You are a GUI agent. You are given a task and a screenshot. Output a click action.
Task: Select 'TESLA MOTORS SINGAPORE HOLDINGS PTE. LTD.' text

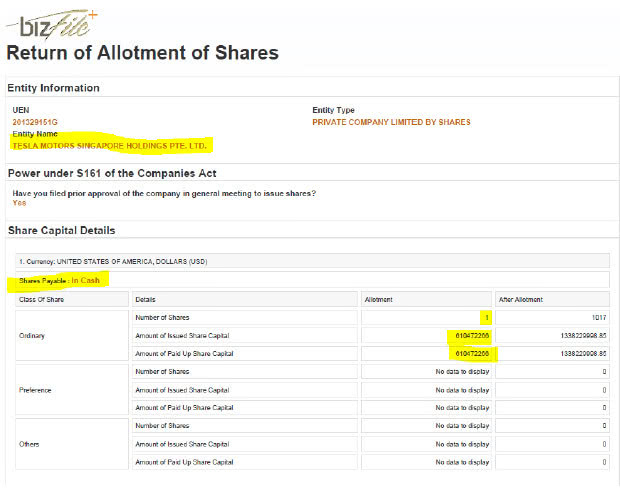[x=110, y=146]
